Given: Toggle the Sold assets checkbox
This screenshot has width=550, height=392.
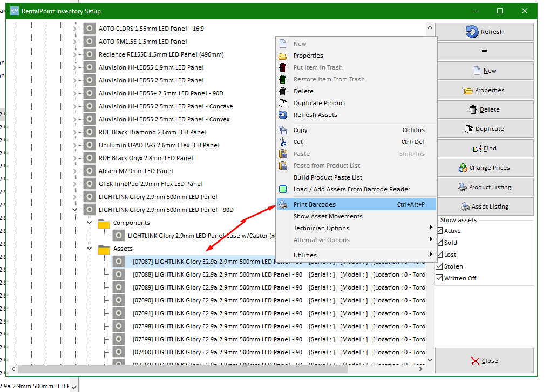Looking at the screenshot, I should 439,243.
